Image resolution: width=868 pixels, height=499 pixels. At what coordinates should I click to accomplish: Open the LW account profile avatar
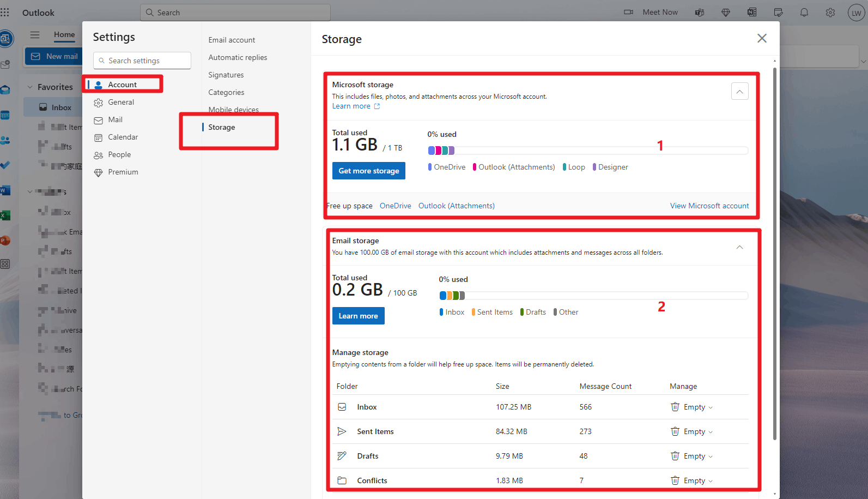click(857, 13)
